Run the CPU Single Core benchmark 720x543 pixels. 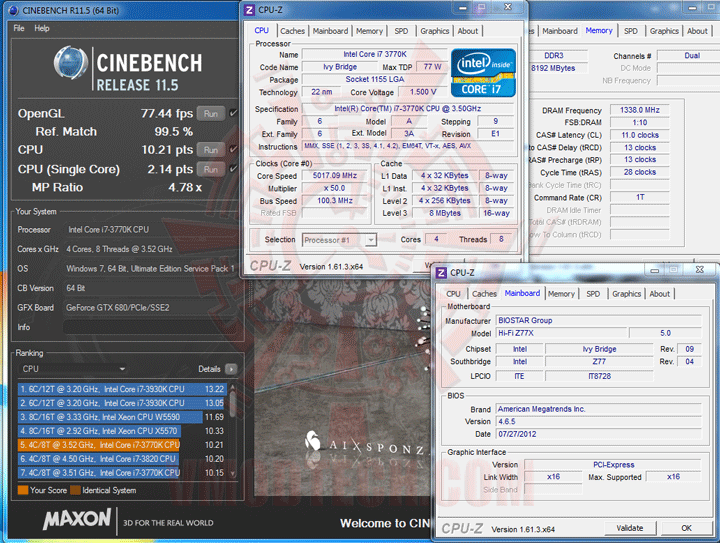(211, 169)
